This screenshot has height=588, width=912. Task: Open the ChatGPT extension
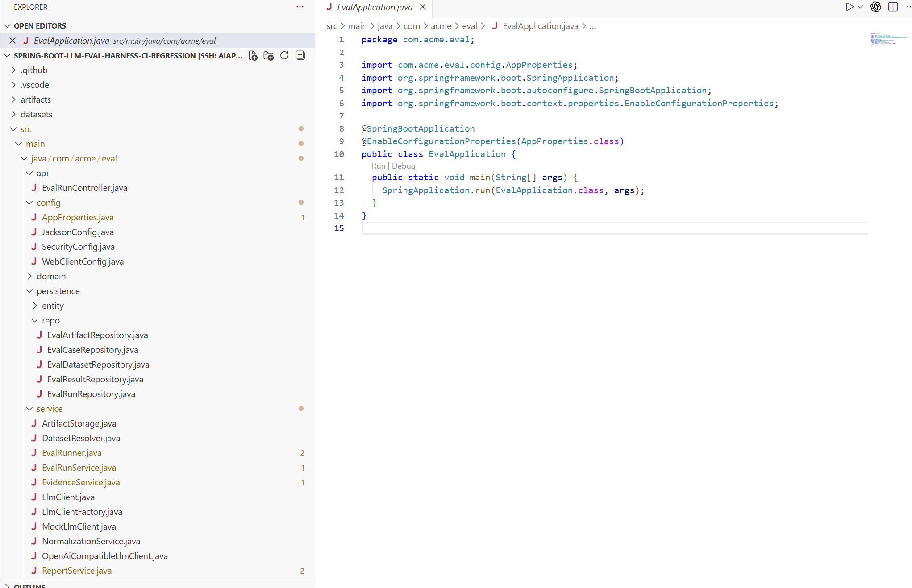[x=875, y=7]
